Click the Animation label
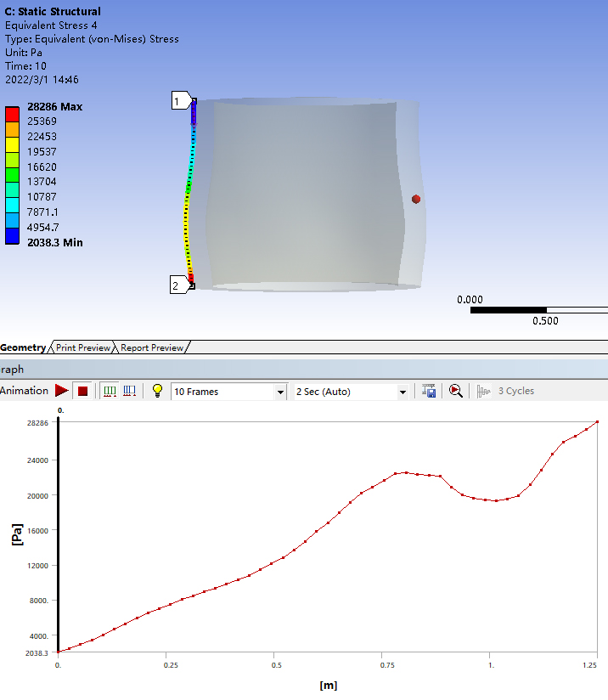The height and width of the screenshot is (700, 608). click(x=24, y=391)
